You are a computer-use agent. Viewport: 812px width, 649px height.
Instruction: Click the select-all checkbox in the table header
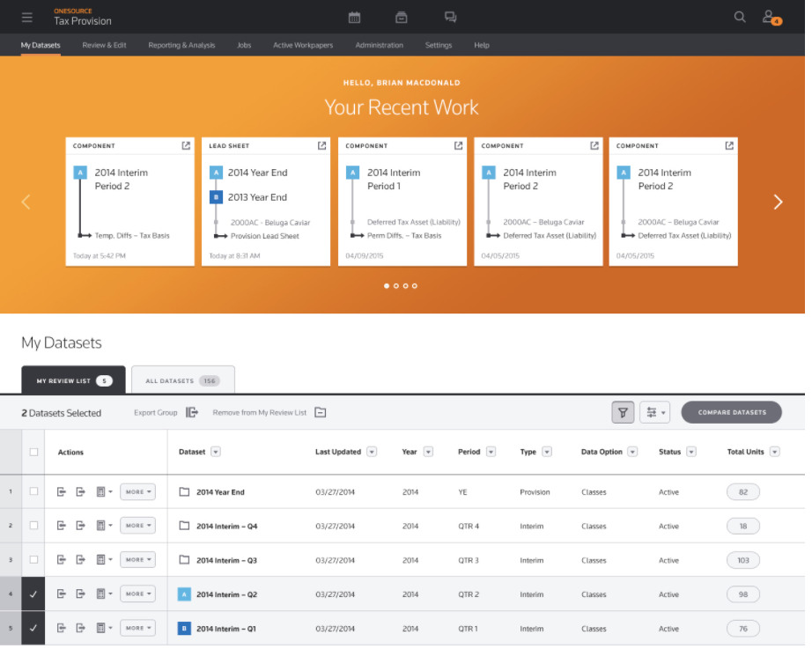point(33,452)
